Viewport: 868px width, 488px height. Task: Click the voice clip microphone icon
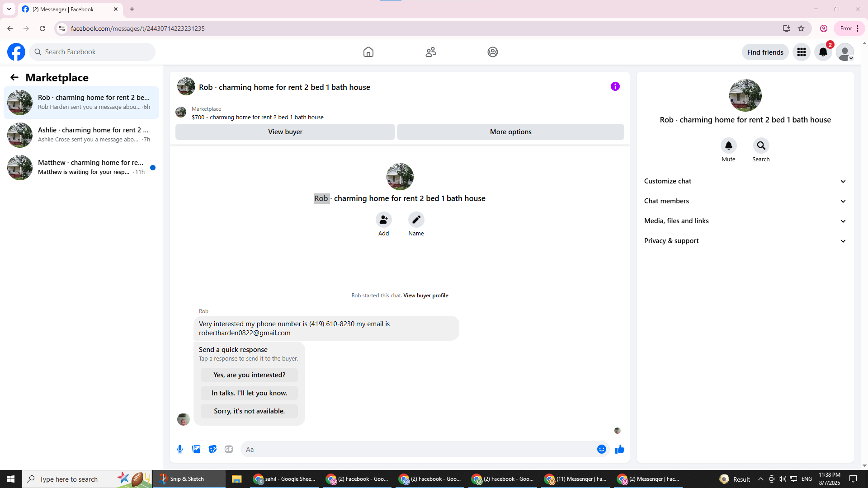point(180,449)
